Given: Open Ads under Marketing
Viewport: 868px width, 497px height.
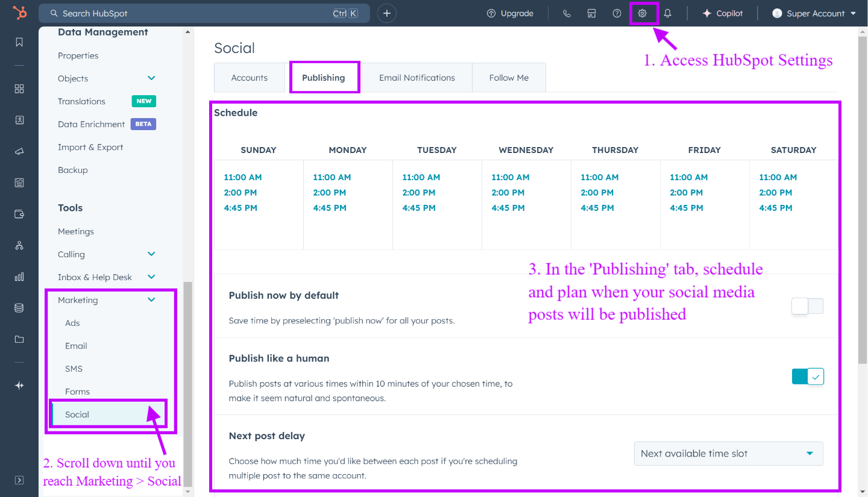Looking at the screenshot, I should (72, 323).
